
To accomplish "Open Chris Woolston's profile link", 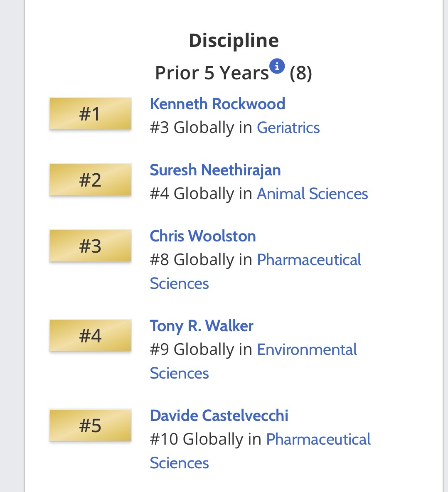I will pyautogui.click(x=202, y=236).
